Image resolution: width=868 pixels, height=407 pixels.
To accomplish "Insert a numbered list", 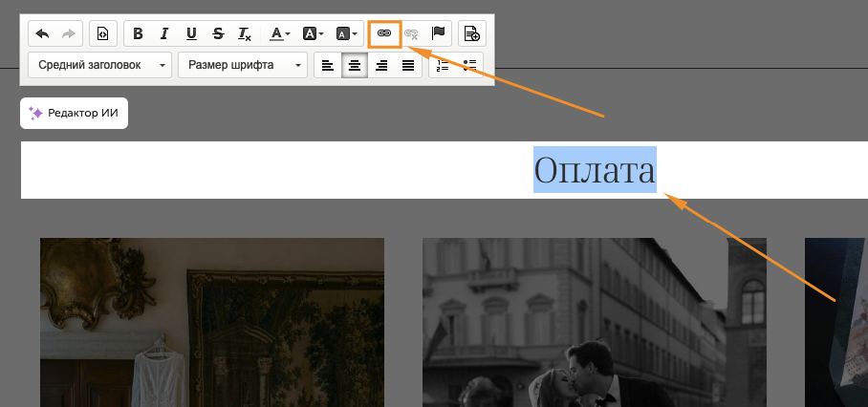I will pos(442,65).
